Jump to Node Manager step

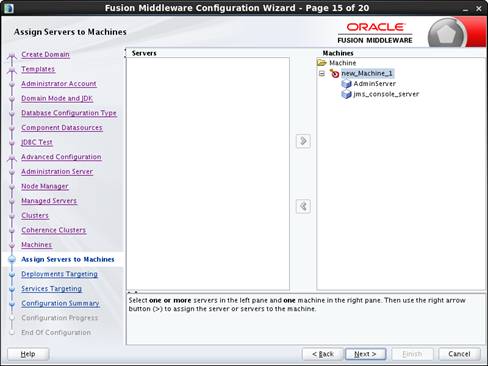click(45, 186)
